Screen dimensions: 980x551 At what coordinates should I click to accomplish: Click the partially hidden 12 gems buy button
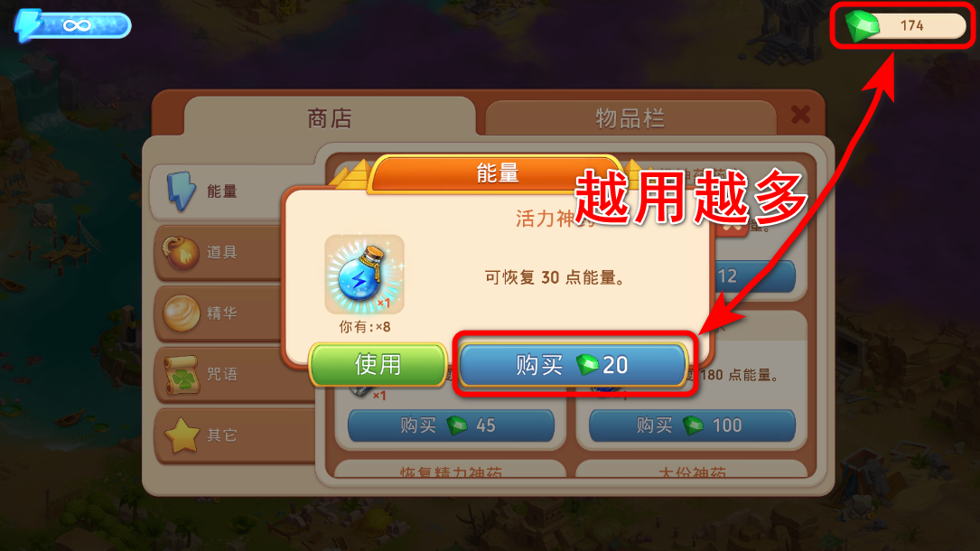click(754, 276)
